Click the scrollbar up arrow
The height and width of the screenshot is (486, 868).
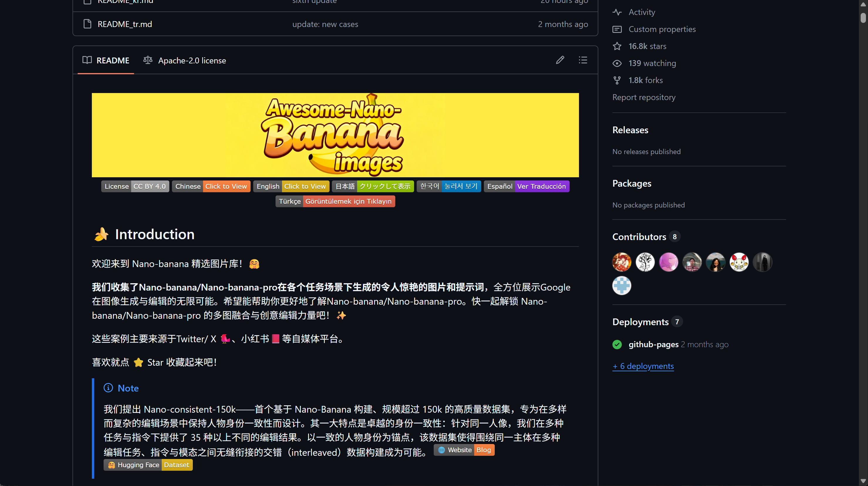click(x=863, y=5)
